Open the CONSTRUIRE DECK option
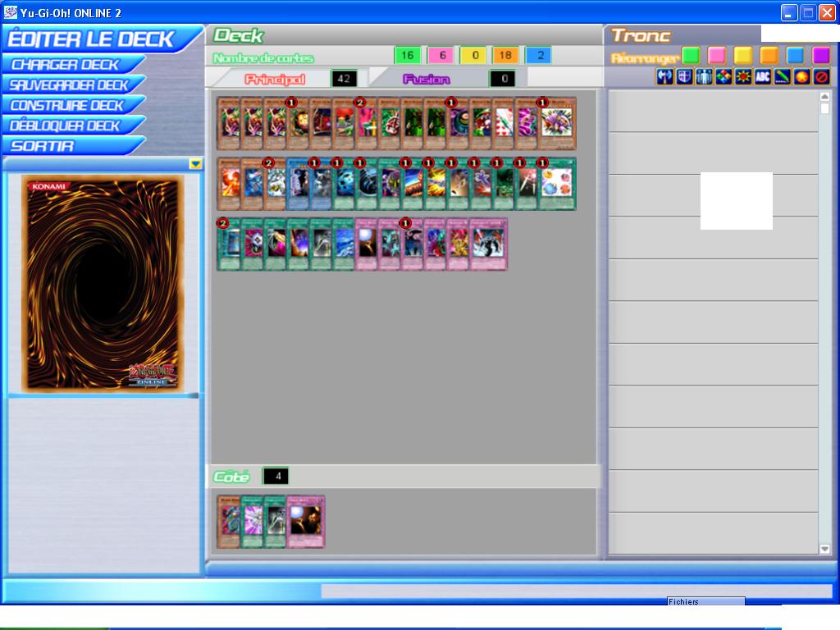 (72, 106)
